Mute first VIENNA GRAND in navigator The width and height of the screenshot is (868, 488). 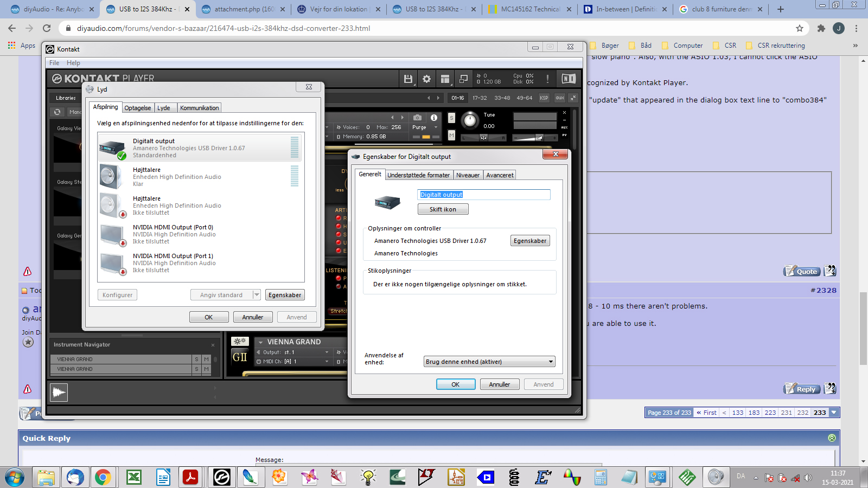point(206,359)
